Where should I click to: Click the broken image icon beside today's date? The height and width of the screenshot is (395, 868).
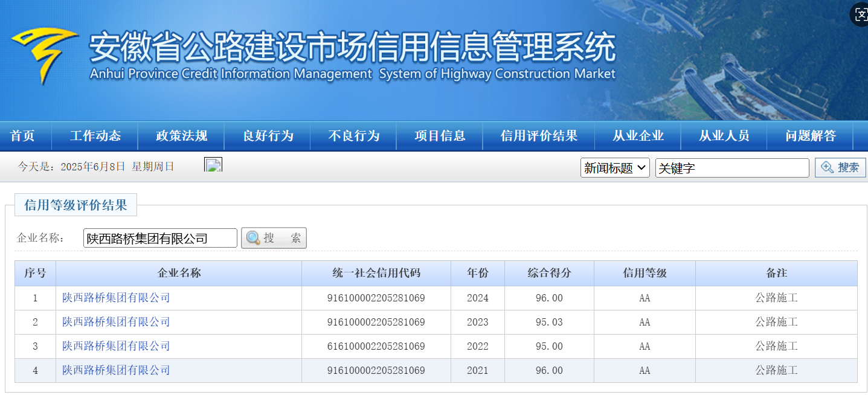pos(213,164)
